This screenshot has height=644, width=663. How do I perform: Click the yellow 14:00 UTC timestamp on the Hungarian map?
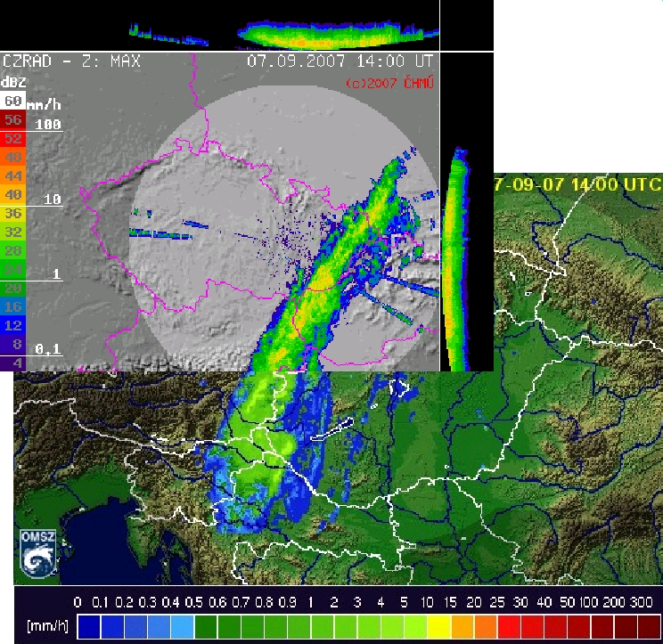[x=578, y=184]
